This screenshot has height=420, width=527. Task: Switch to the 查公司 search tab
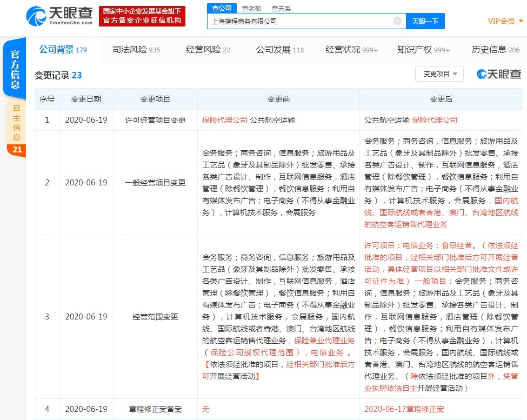[x=222, y=8]
